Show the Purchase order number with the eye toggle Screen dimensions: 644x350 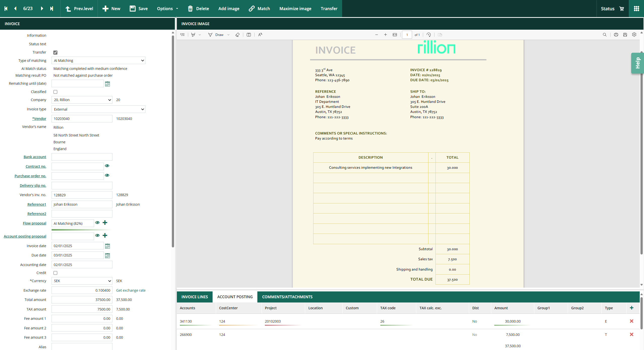click(x=107, y=175)
